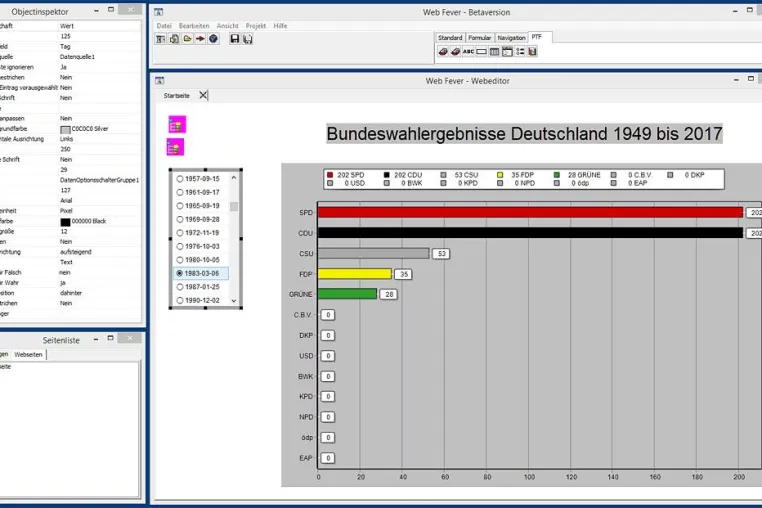This screenshot has height=508, width=762.
Task: Click the yellow FDP legend swatch
Action: [x=500, y=175]
